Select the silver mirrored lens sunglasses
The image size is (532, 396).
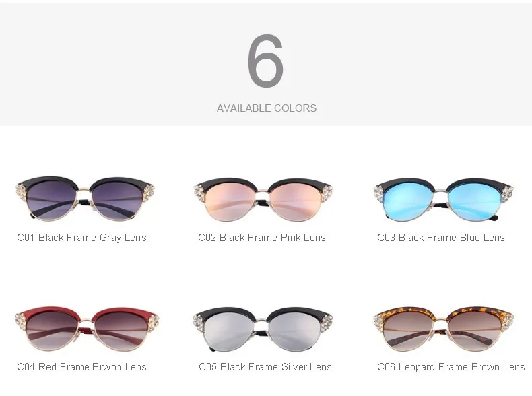(x=263, y=330)
